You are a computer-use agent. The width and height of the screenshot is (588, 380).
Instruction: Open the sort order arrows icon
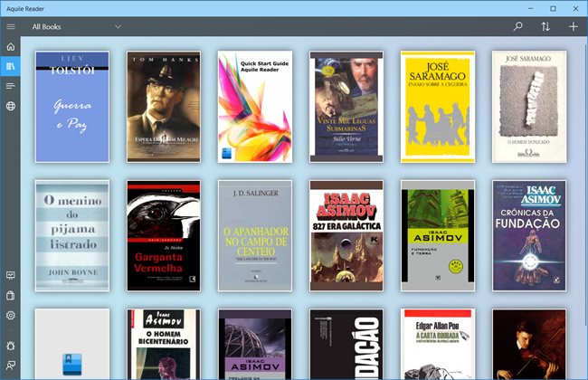(545, 26)
